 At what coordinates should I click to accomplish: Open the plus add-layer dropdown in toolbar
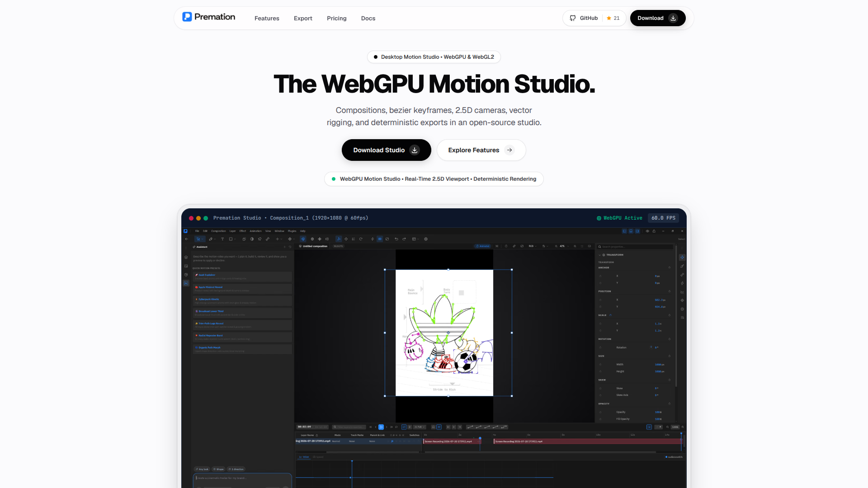(x=278, y=239)
